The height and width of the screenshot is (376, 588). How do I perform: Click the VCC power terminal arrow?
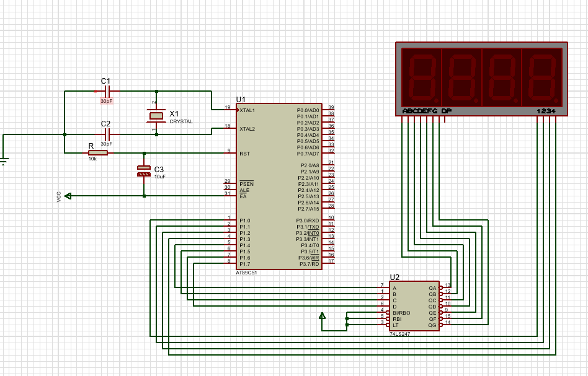[68, 196]
